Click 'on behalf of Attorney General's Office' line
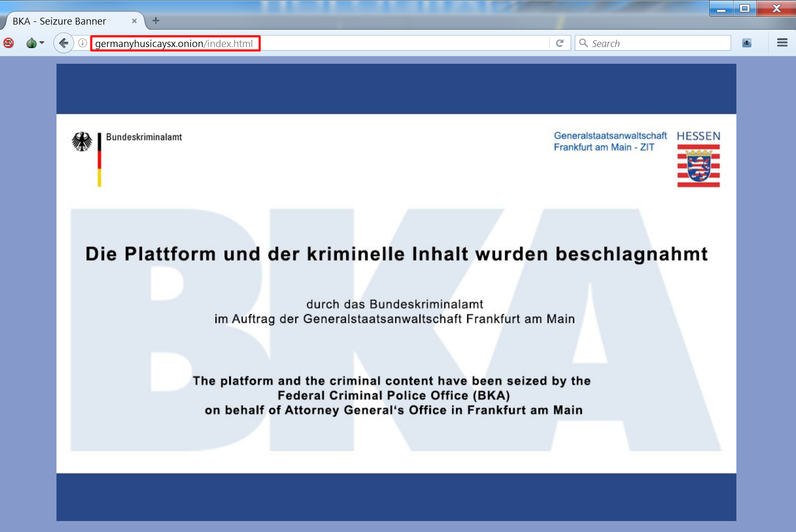The height and width of the screenshot is (532, 796). click(394, 410)
